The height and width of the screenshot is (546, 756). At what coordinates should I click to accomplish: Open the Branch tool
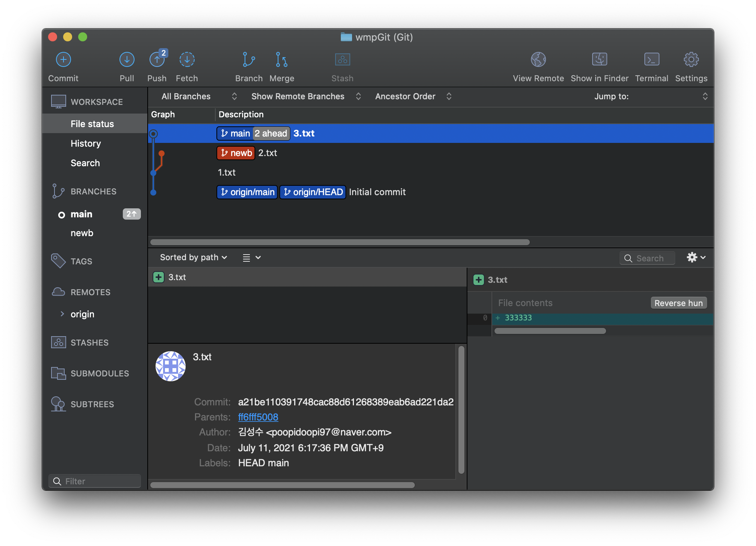pos(248,60)
